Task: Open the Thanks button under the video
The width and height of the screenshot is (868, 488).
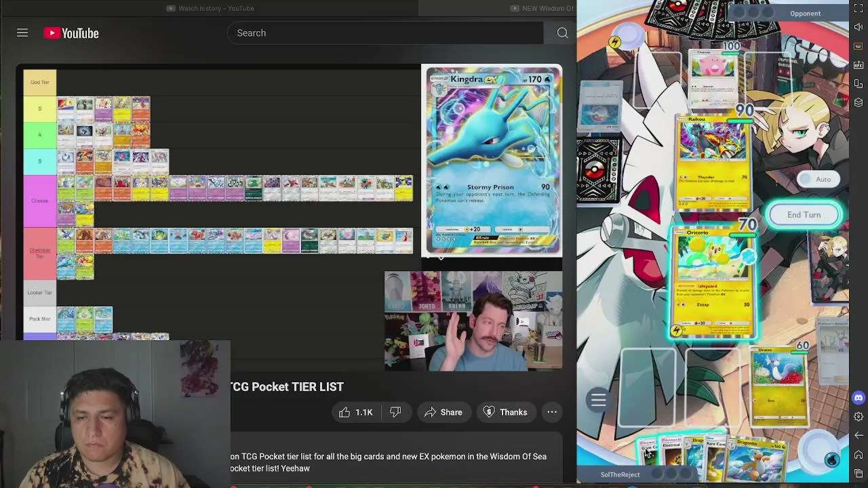Action: [505, 412]
